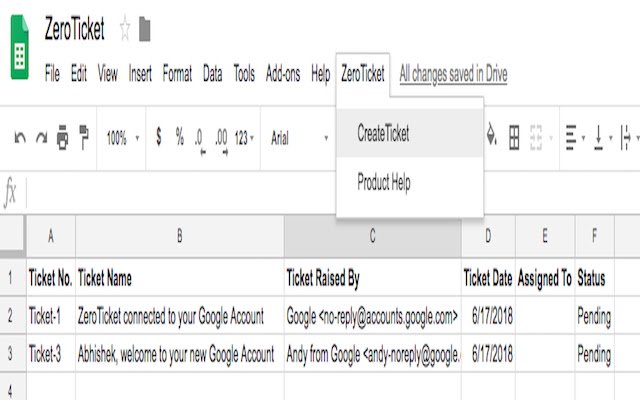Click the Vertical align icon
The image size is (640, 400).
[598, 138]
